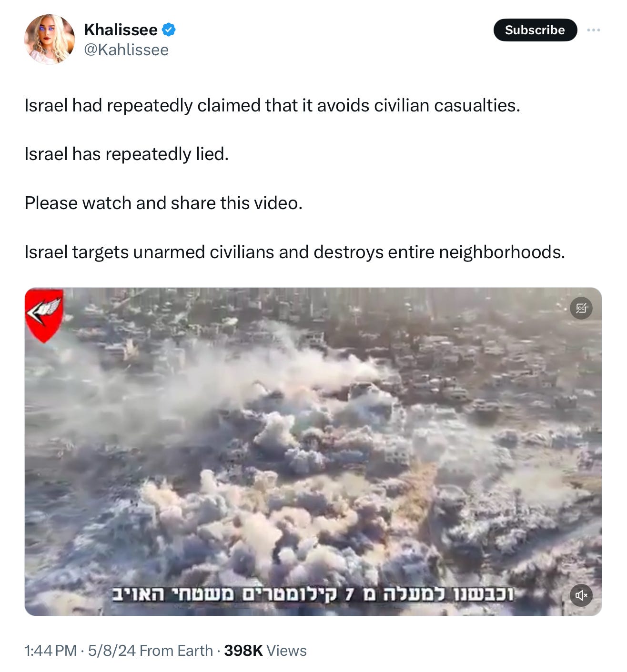The height and width of the screenshot is (672, 627).
Task: Toggle the video captions icon
Action: [581, 308]
